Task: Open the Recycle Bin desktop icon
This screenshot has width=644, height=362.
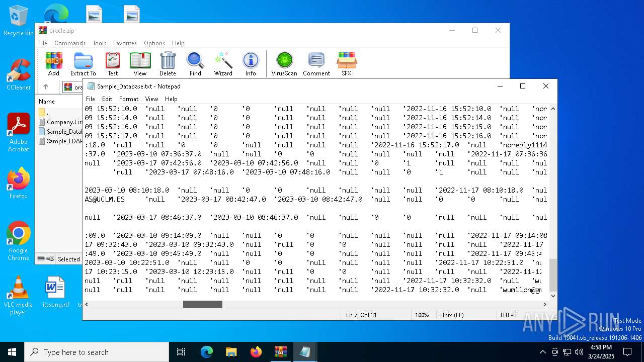Action: pos(18,21)
